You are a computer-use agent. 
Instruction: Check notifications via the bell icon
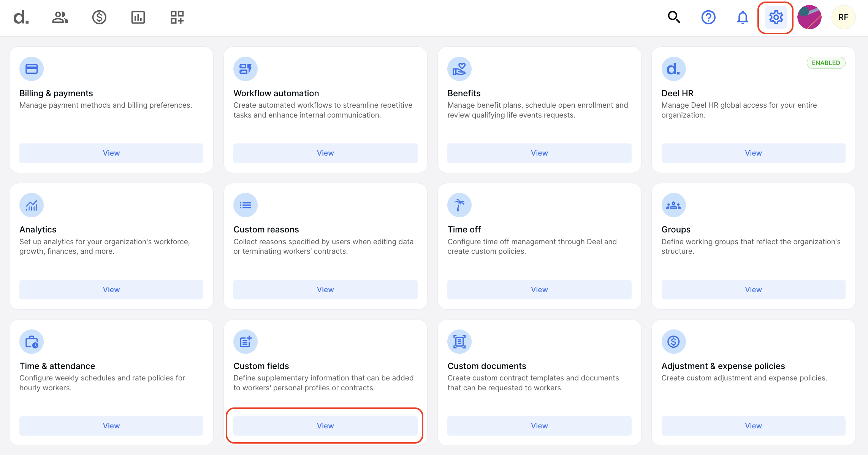pyautogui.click(x=742, y=17)
